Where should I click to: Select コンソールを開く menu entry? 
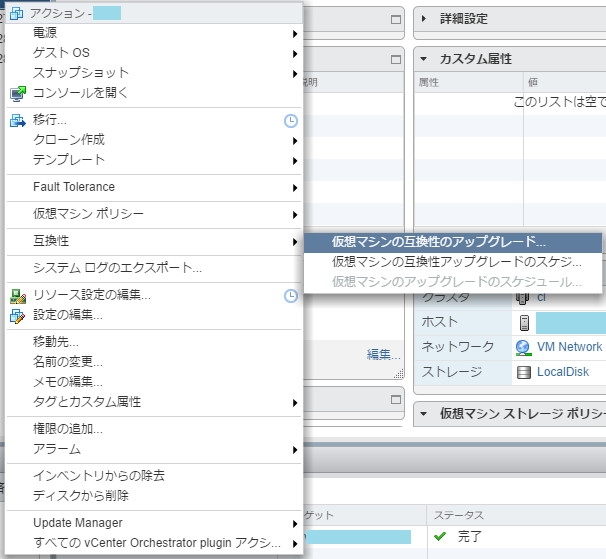pos(154,93)
